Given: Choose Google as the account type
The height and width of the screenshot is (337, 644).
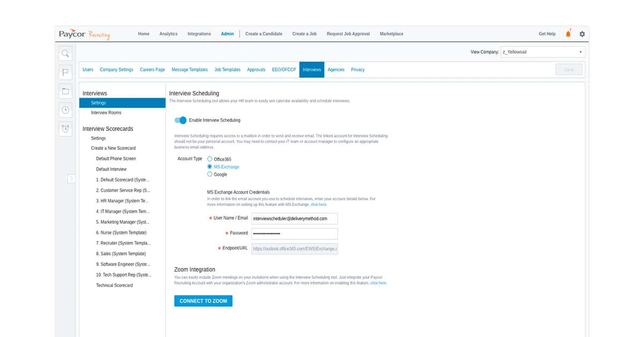Looking at the screenshot, I should (x=210, y=174).
